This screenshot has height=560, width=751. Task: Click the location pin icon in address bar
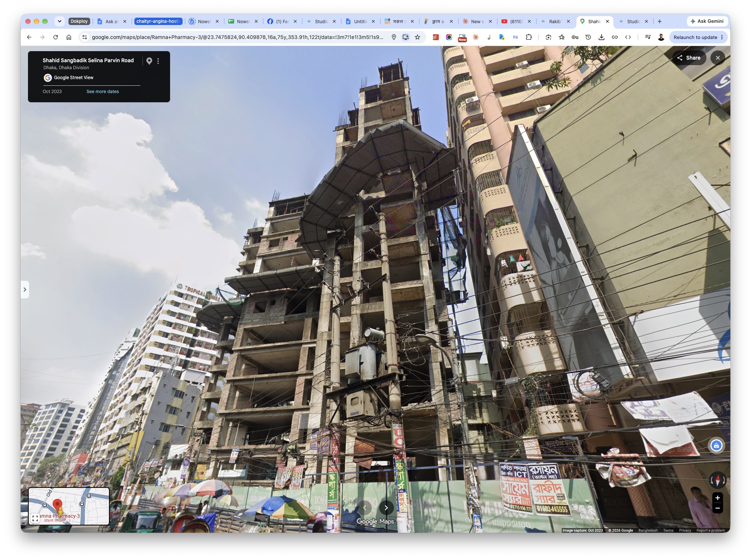coord(394,37)
